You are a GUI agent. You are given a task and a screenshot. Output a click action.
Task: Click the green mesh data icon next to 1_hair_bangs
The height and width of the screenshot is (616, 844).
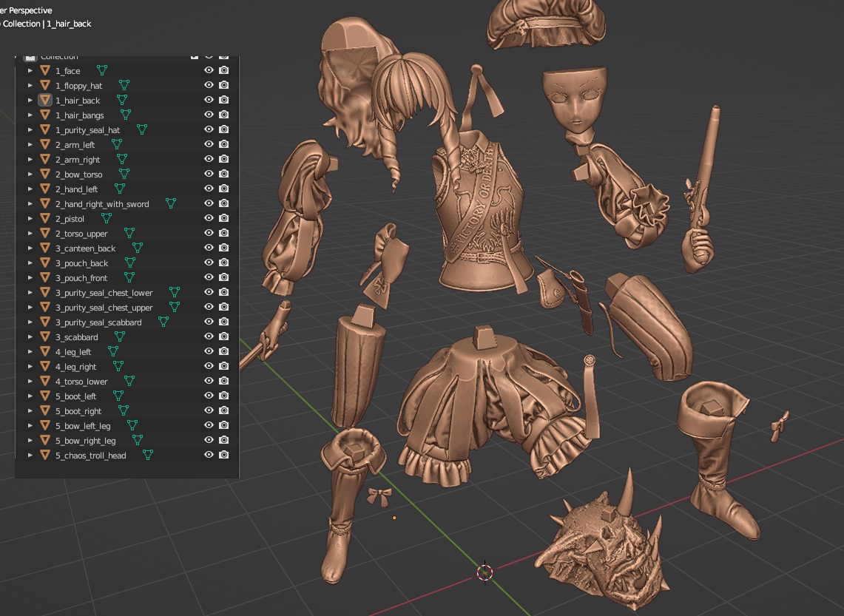click(126, 115)
